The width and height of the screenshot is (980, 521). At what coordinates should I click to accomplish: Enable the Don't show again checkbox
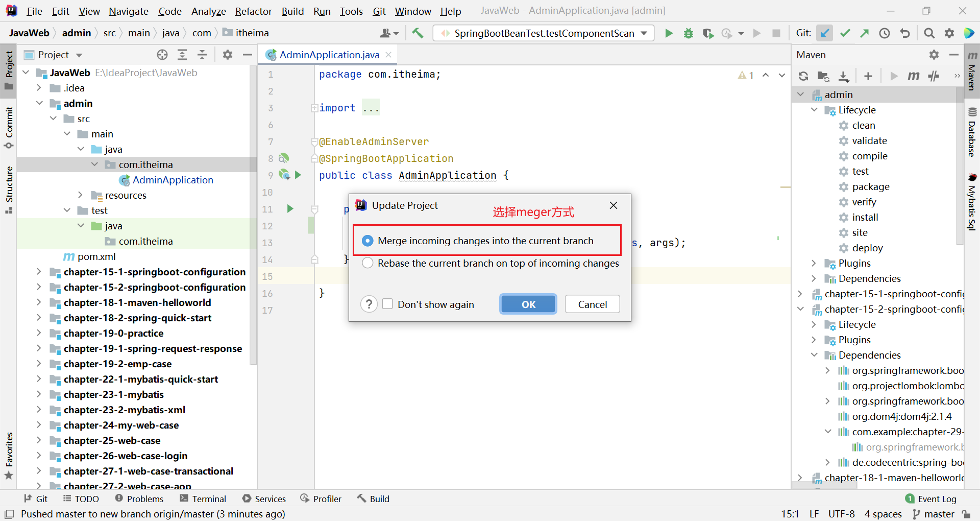pos(387,304)
